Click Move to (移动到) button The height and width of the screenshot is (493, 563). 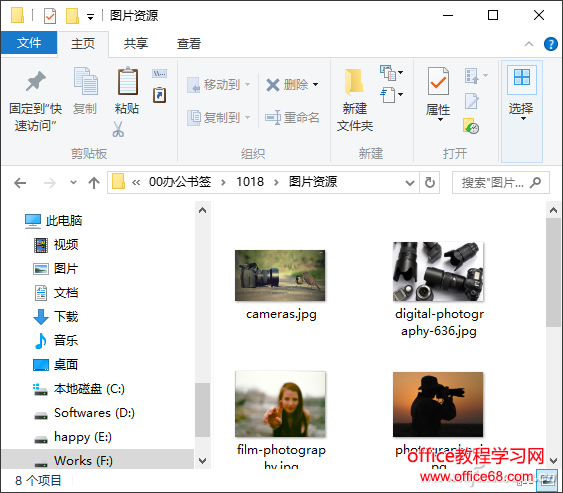click(x=219, y=85)
